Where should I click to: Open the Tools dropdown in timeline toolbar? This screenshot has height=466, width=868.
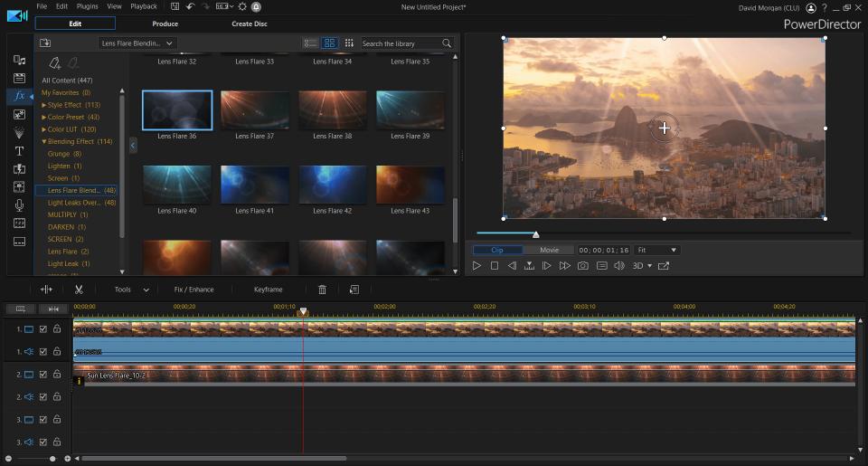[132, 290]
